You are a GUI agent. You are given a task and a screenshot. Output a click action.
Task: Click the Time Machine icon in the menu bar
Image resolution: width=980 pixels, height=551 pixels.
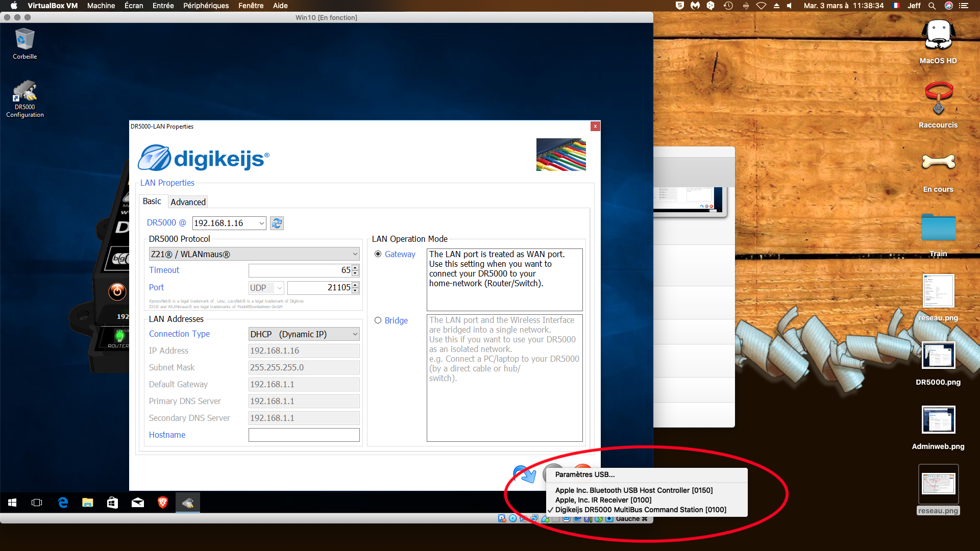pyautogui.click(x=728, y=6)
